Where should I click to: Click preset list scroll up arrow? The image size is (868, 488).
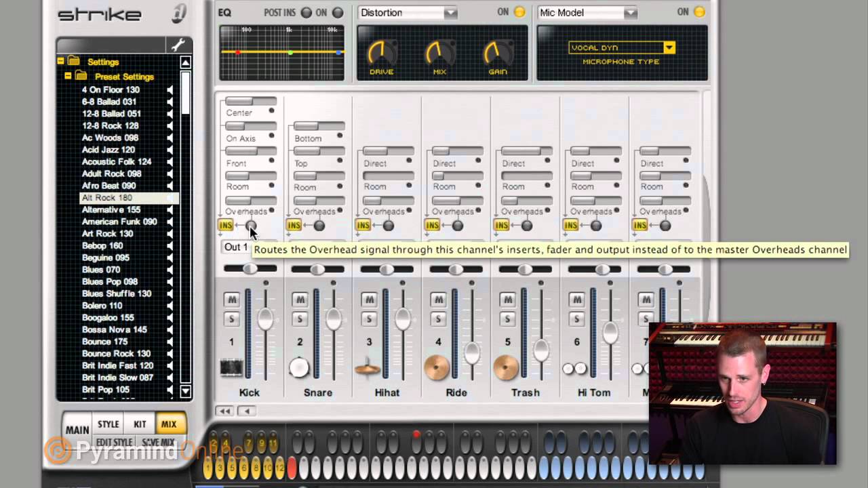[x=186, y=62]
